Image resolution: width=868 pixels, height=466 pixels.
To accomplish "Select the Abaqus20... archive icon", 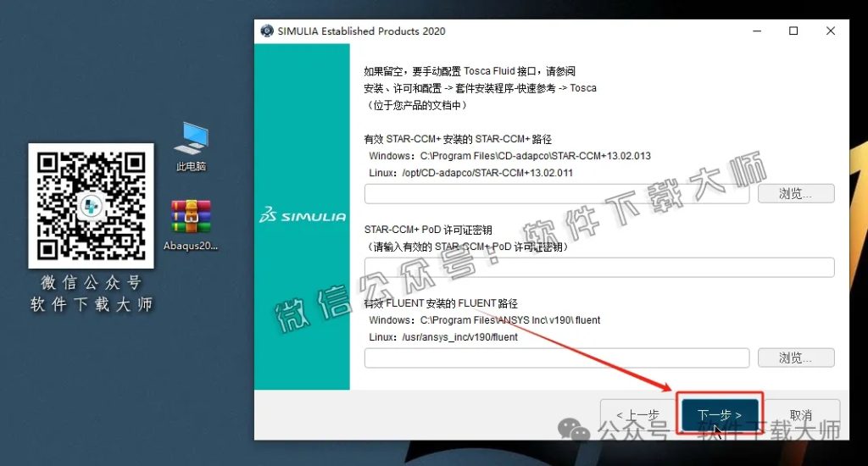I will click(x=191, y=225).
